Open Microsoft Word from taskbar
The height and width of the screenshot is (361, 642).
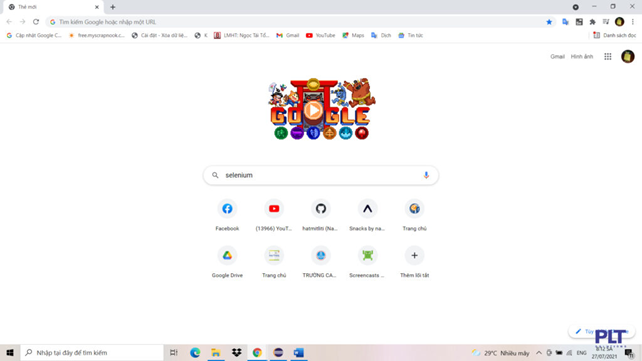[x=299, y=352]
